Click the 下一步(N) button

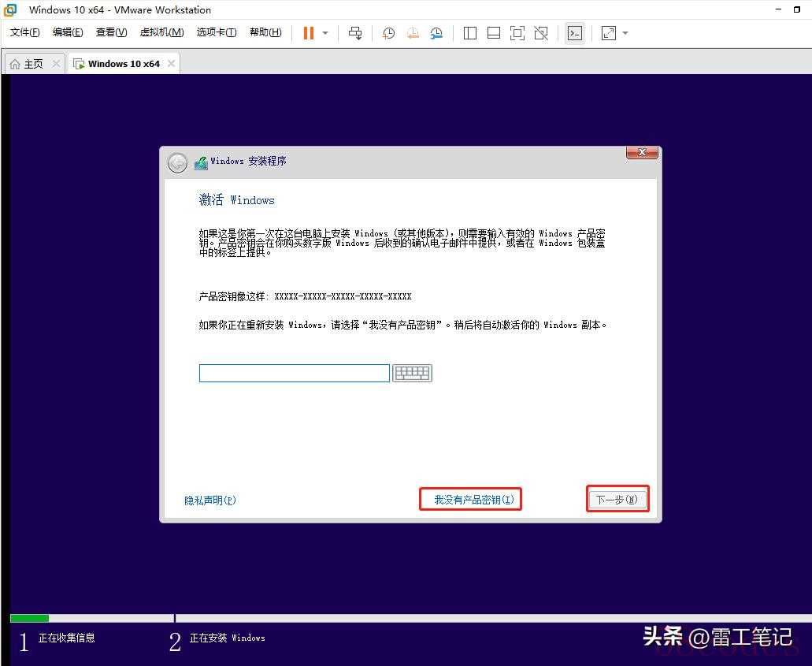[x=617, y=500]
